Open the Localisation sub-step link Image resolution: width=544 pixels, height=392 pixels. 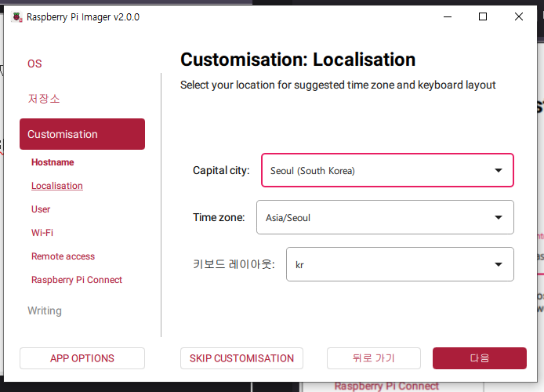pos(57,186)
